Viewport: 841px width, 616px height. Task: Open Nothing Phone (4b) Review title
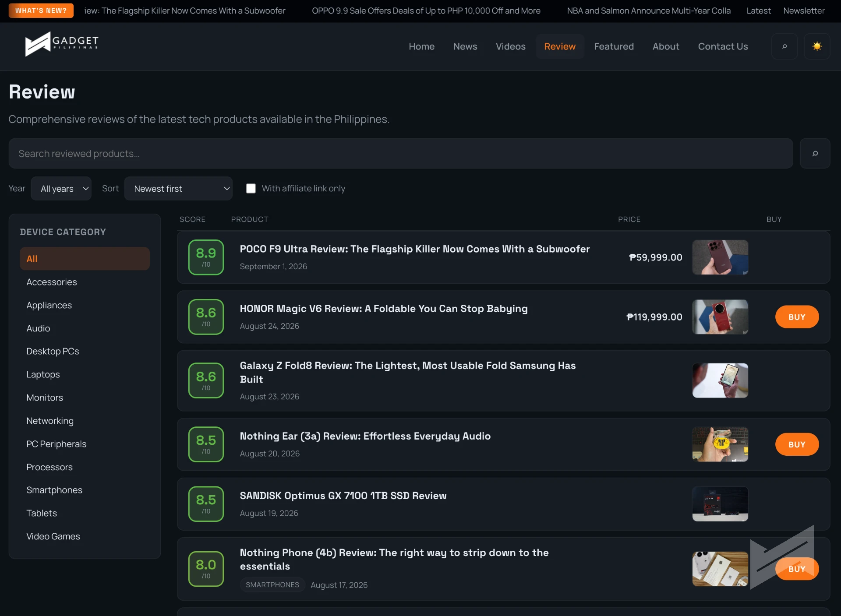tap(394, 560)
